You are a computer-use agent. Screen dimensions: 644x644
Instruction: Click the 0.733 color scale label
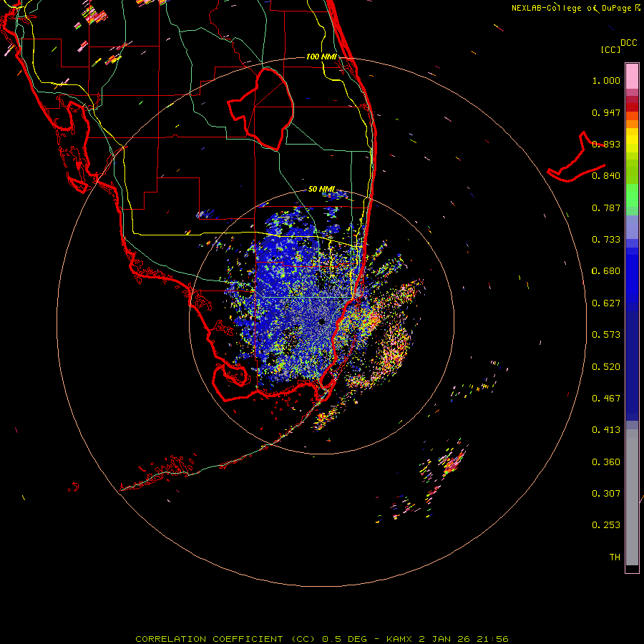(606, 240)
